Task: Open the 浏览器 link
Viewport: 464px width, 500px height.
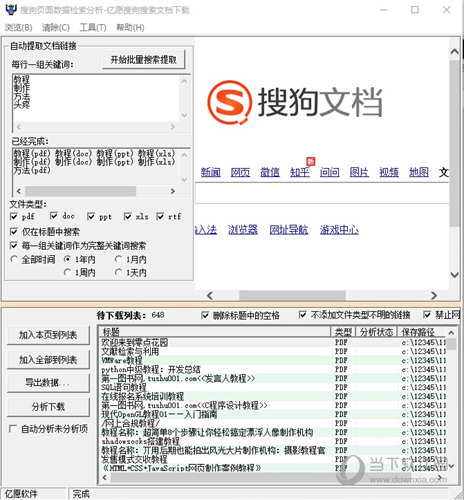Action: [243, 230]
